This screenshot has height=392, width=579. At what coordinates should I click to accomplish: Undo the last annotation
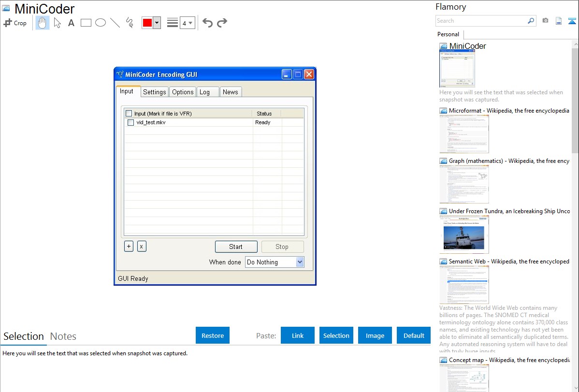coord(207,23)
